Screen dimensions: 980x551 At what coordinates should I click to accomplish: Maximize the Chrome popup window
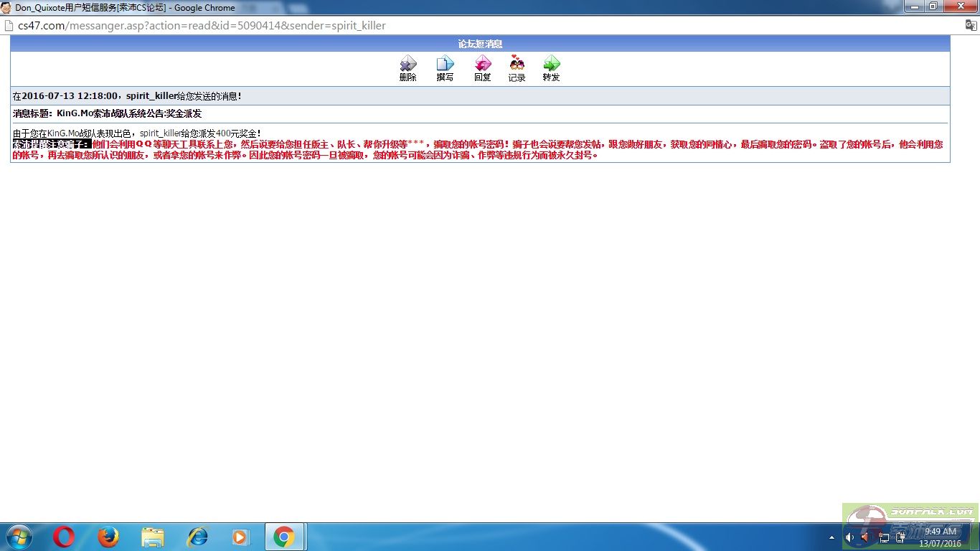pyautogui.click(x=933, y=6)
